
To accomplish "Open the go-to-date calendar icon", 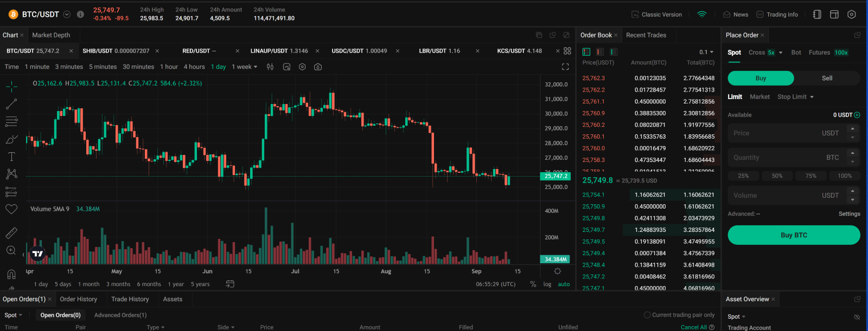I will point(230,284).
